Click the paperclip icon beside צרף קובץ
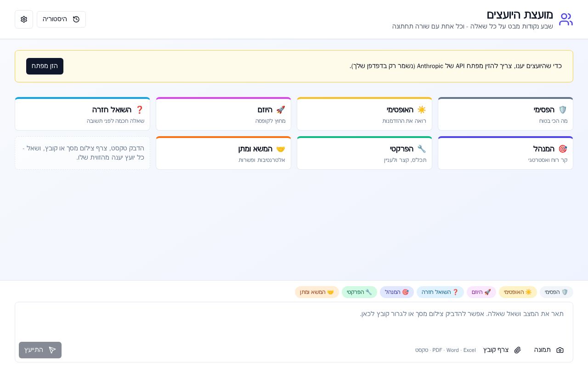 click(518, 350)
